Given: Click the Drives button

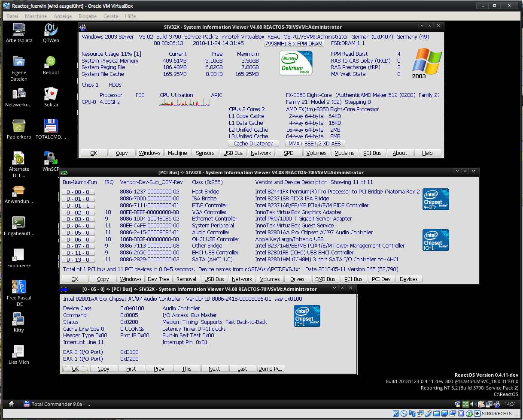Looking at the screenshot, I should [x=297, y=279].
